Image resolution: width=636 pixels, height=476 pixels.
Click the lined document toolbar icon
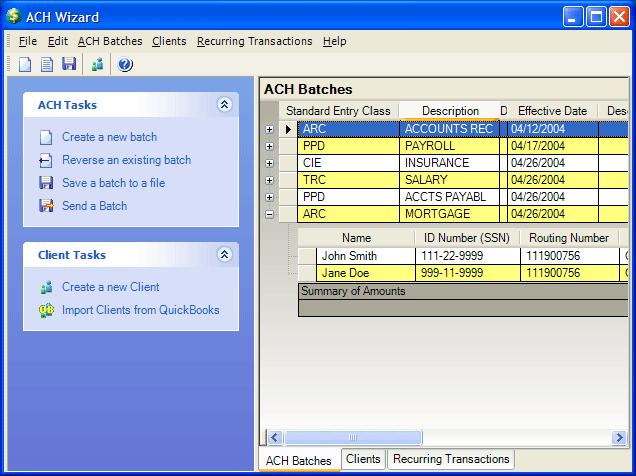(x=47, y=64)
